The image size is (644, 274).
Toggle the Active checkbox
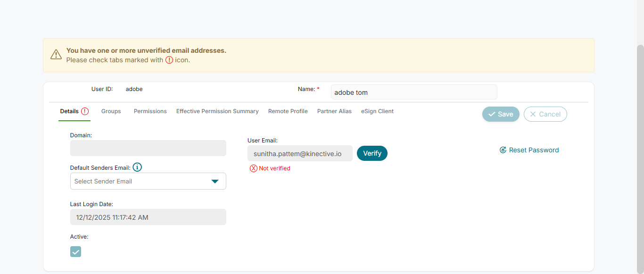tap(75, 251)
